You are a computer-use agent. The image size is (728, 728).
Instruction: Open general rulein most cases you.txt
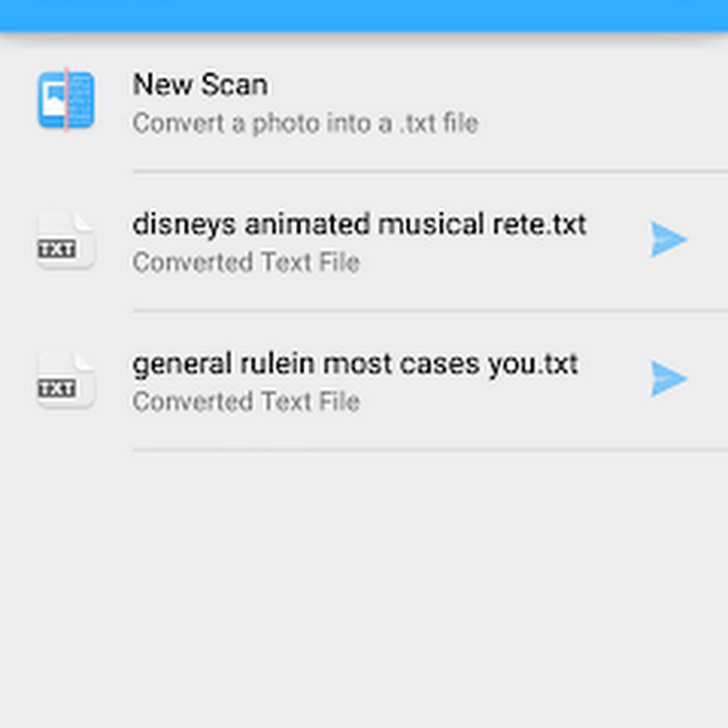point(355,364)
